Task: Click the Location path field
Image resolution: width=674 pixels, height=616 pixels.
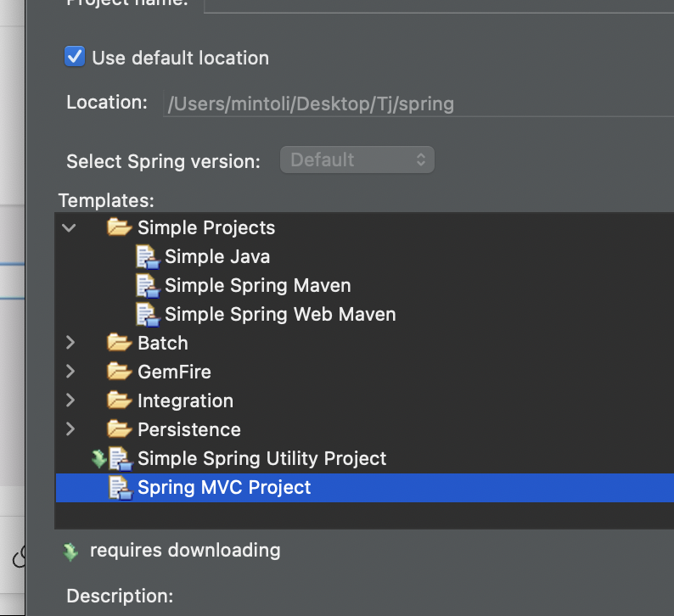Action: tap(418, 104)
